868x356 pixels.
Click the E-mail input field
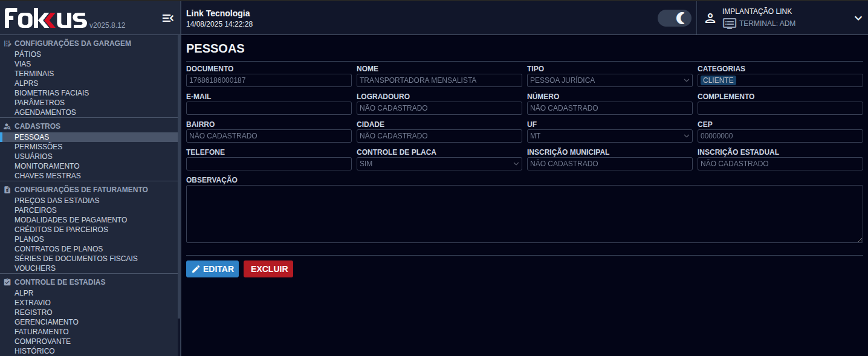coord(268,108)
